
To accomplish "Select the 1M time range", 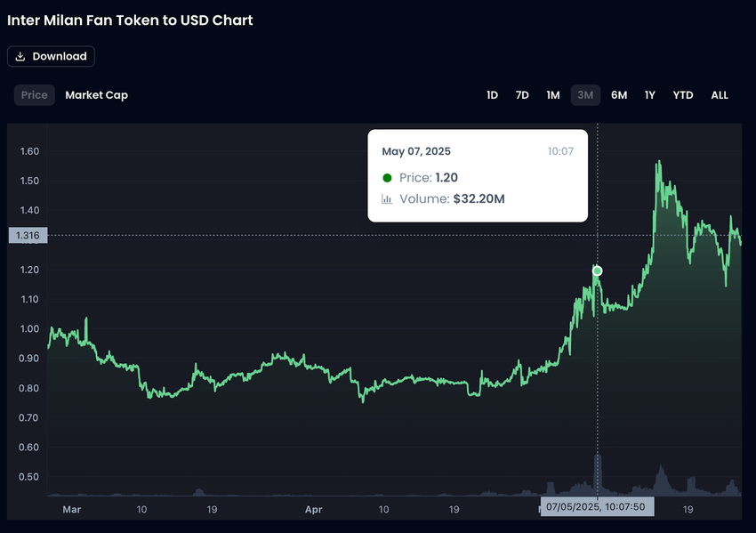I will tap(552, 95).
